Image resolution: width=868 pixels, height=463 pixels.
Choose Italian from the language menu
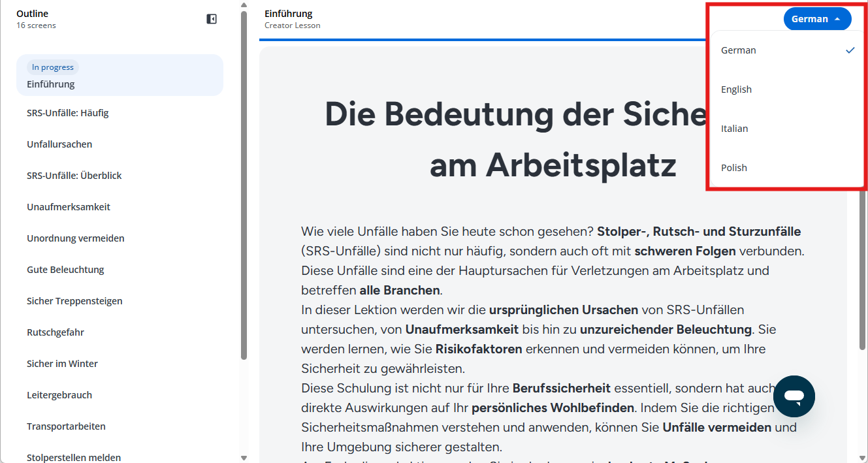point(788,129)
